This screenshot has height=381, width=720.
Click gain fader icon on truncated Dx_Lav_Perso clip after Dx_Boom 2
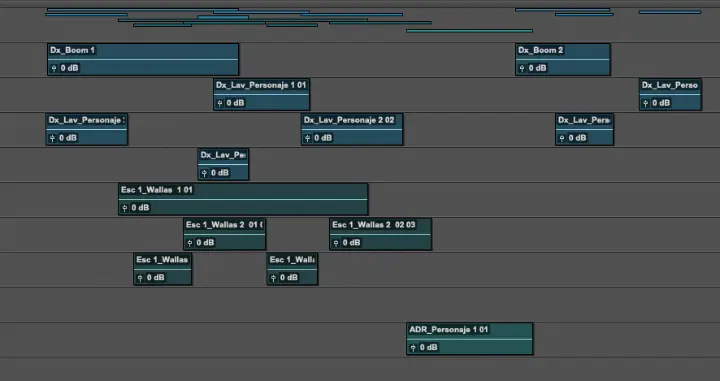click(646, 103)
